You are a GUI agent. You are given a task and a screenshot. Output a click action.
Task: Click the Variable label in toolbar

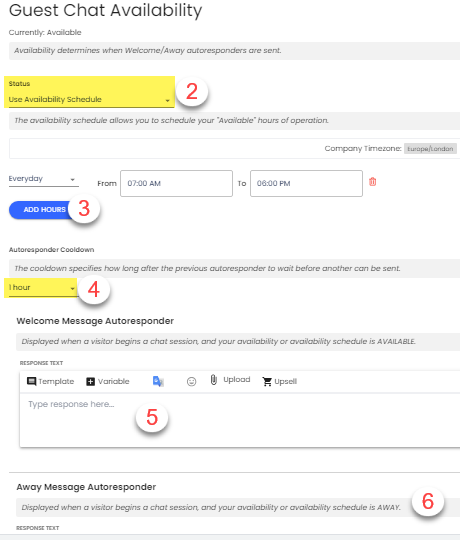[x=114, y=381]
